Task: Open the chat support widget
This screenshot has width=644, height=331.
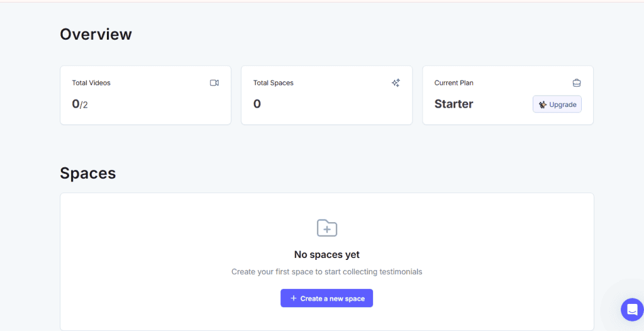Action: click(x=631, y=310)
